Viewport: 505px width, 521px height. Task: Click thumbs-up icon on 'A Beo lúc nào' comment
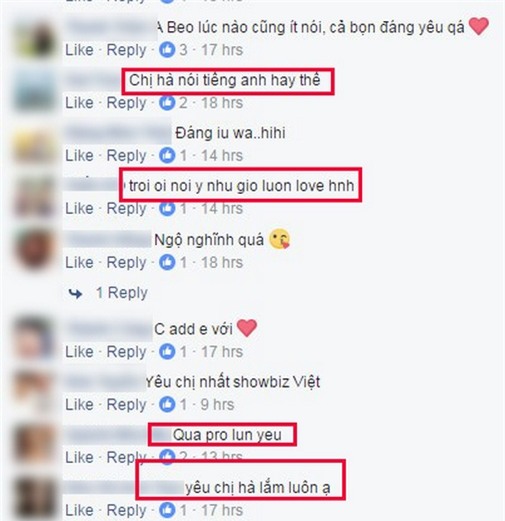coord(167,50)
